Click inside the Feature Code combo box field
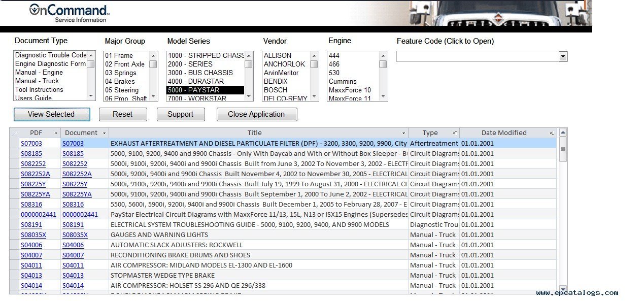644x301 pixels. 478,56
